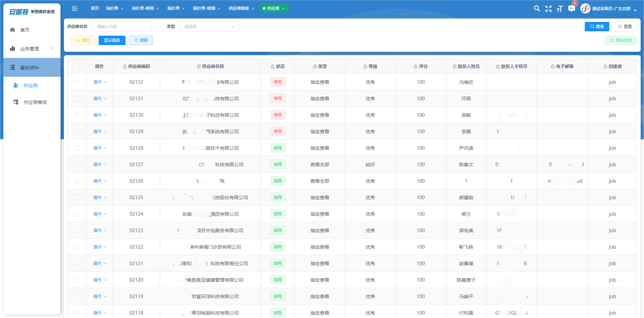Expand the 业务管理 sidebar menu
Viewport: 644px width, 318px height.
[x=32, y=49]
